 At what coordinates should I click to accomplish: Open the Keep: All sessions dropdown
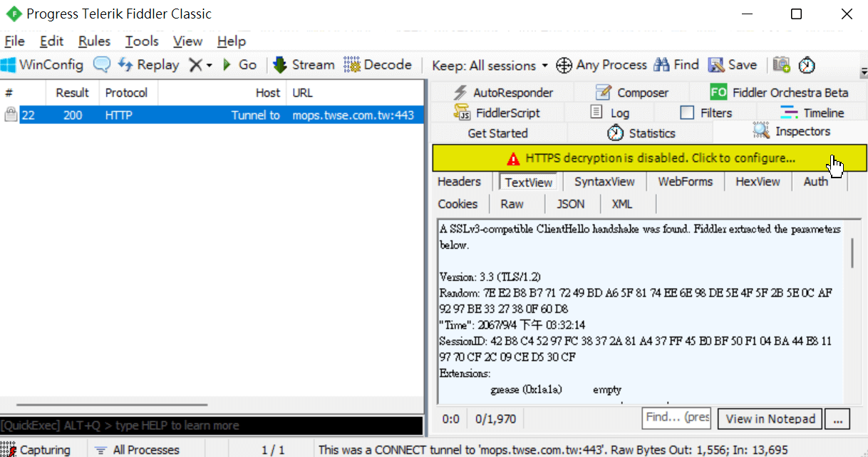[490, 66]
